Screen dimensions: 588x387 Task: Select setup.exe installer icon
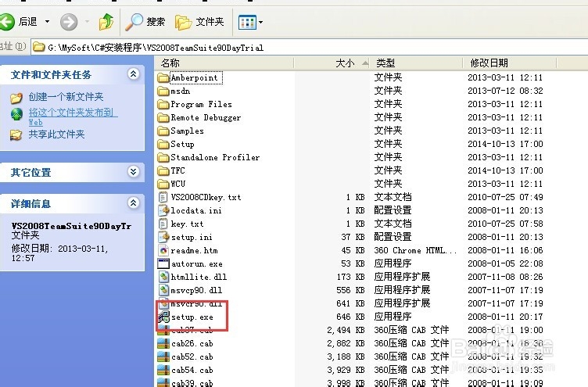click(x=163, y=317)
